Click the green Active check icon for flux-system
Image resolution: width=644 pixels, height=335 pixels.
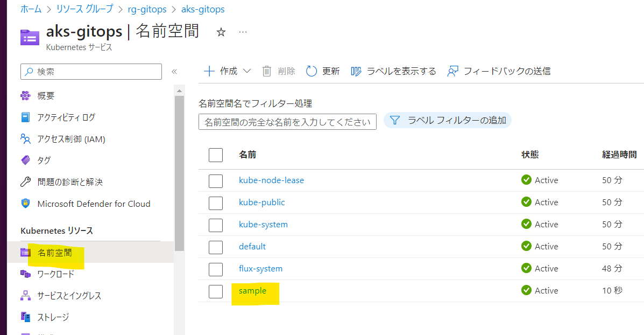click(x=526, y=268)
